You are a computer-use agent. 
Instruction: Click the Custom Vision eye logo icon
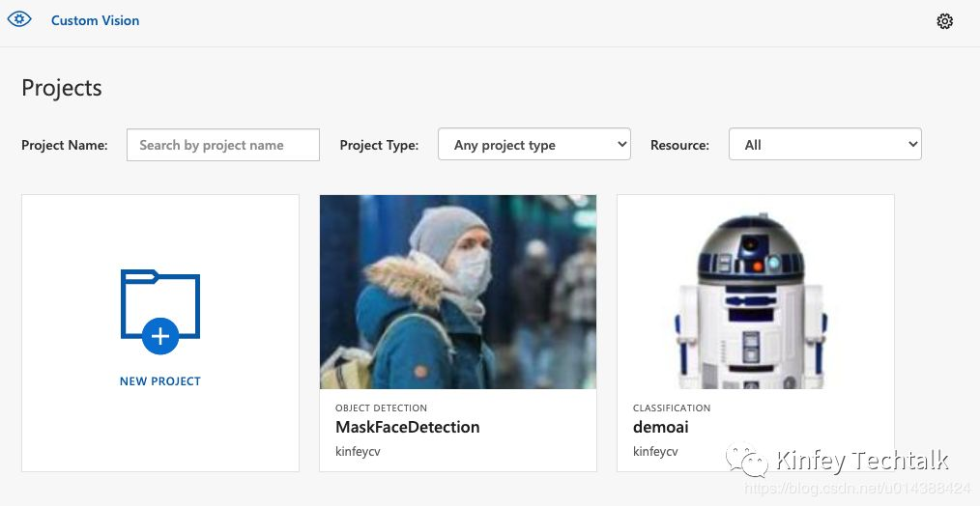tap(19, 19)
